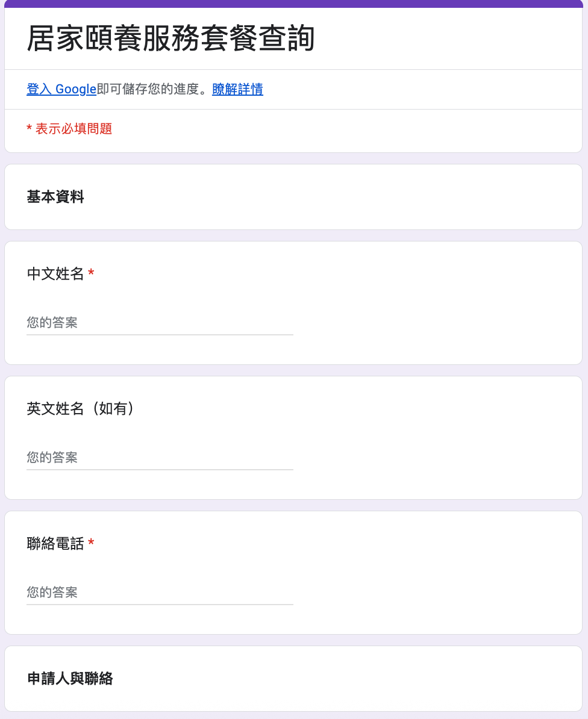Click the 英文姓名（如有）question label
The image size is (588, 719).
(81, 409)
